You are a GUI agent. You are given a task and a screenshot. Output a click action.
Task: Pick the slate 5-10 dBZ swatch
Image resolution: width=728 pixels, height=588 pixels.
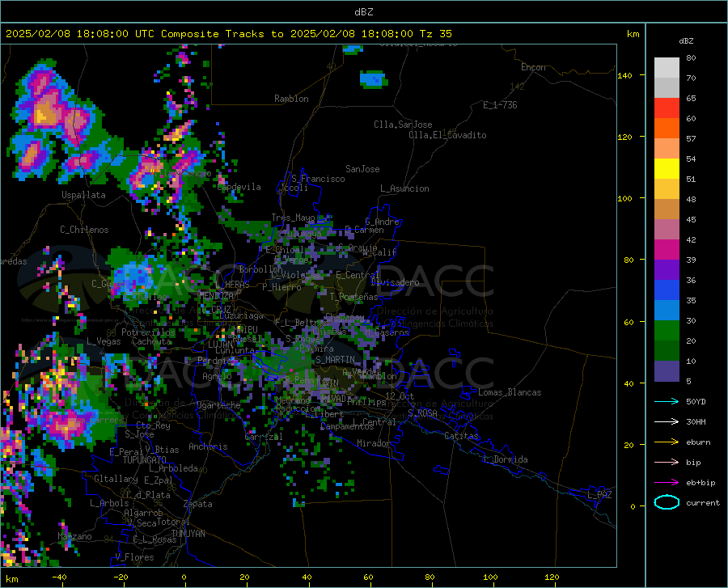(667, 371)
